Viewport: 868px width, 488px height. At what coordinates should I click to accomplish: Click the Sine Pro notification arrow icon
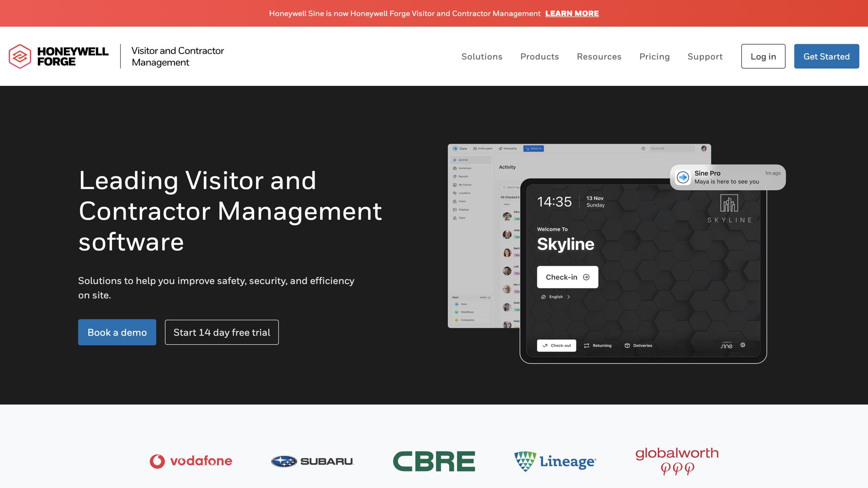tap(683, 177)
